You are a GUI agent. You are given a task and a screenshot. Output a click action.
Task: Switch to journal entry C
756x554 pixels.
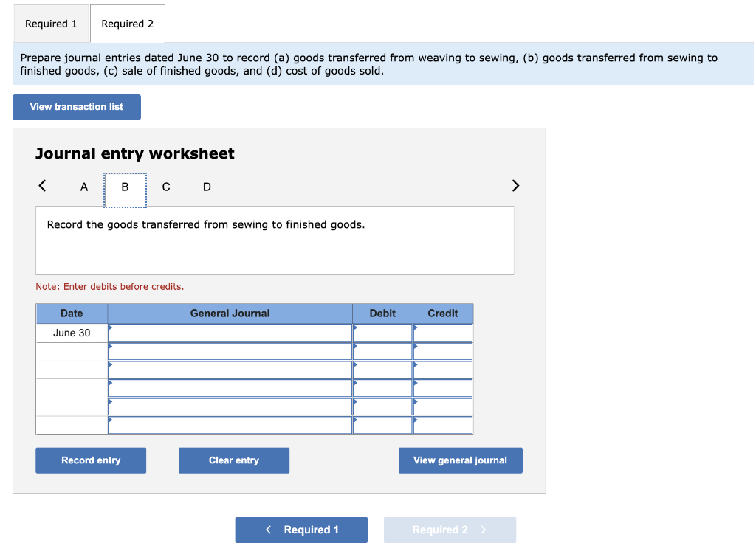[x=166, y=187]
